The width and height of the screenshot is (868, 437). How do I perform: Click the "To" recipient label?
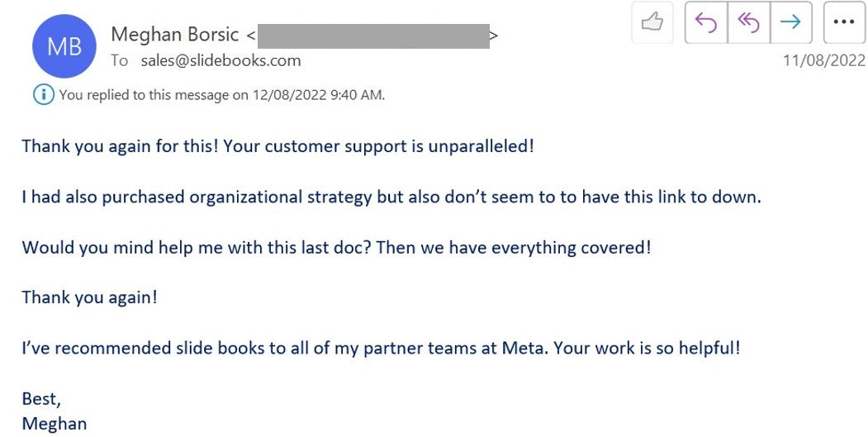120,60
